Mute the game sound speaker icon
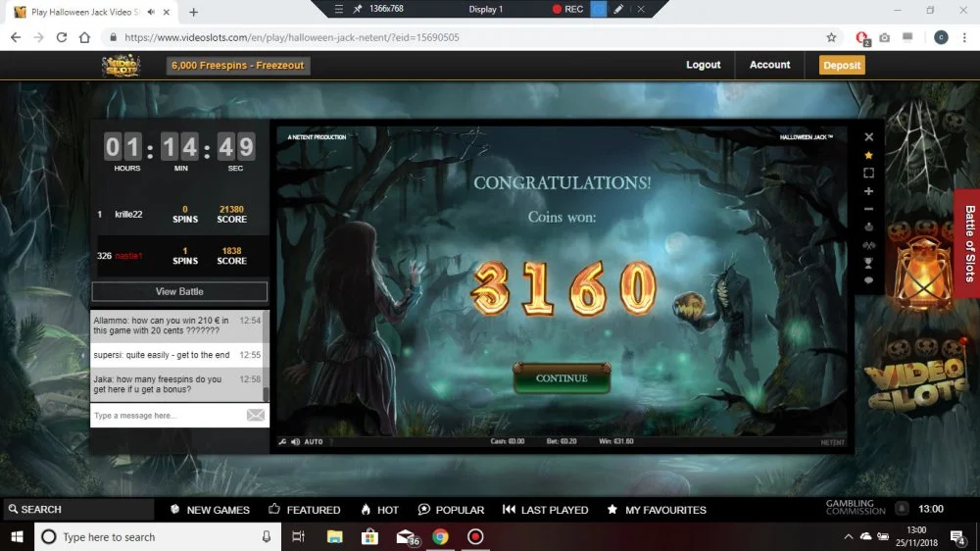Image resolution: width=980 pixels, height=551 pixels. pos(295,441)
